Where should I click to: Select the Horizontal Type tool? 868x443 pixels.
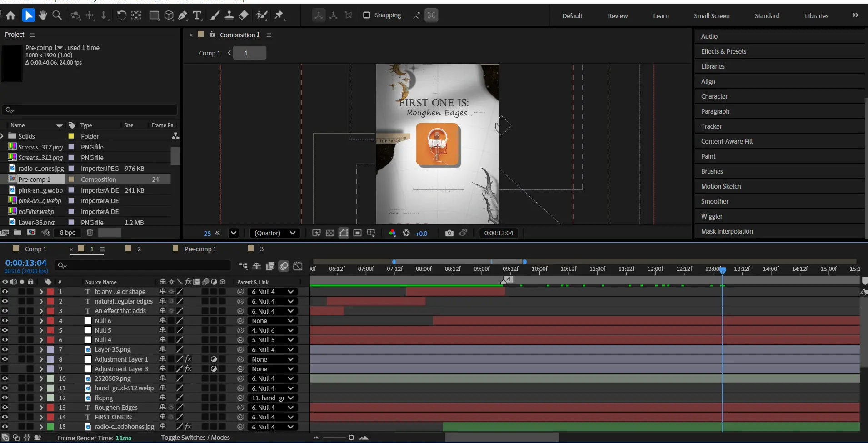pyautogui.click(x=197, y=15)
